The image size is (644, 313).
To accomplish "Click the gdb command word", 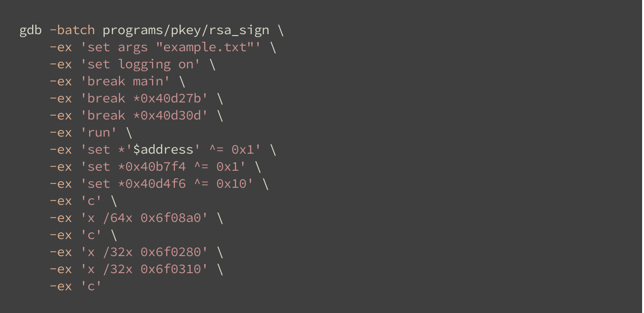I will click(30, 30).
